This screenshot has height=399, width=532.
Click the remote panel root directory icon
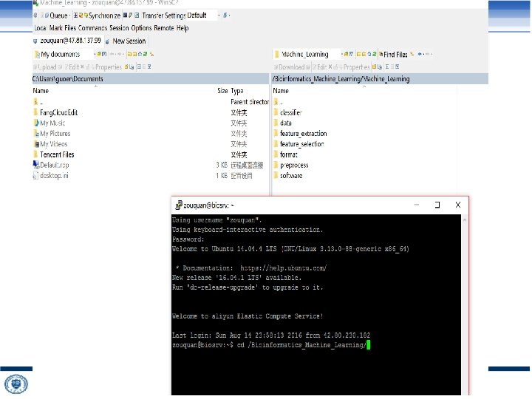[x=364, y=54]
